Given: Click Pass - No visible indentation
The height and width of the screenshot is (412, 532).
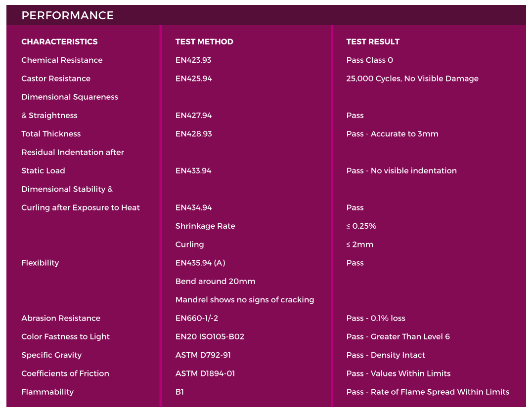Looking at the screenshot, I should [401, 170].
